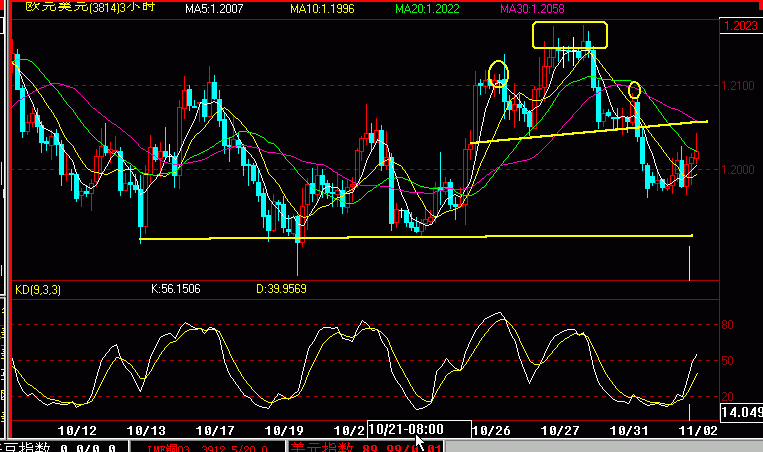Click the K:56.1506 value
Image resolution: width=763 pixels, height=452 pixels.
pyautogui.click(x=176, y=289)
